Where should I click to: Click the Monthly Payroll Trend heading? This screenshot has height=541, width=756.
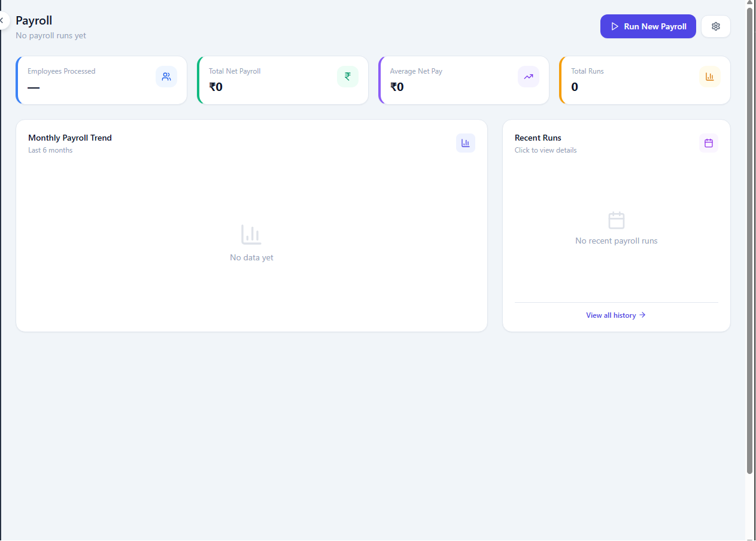[x=70, y=138]
